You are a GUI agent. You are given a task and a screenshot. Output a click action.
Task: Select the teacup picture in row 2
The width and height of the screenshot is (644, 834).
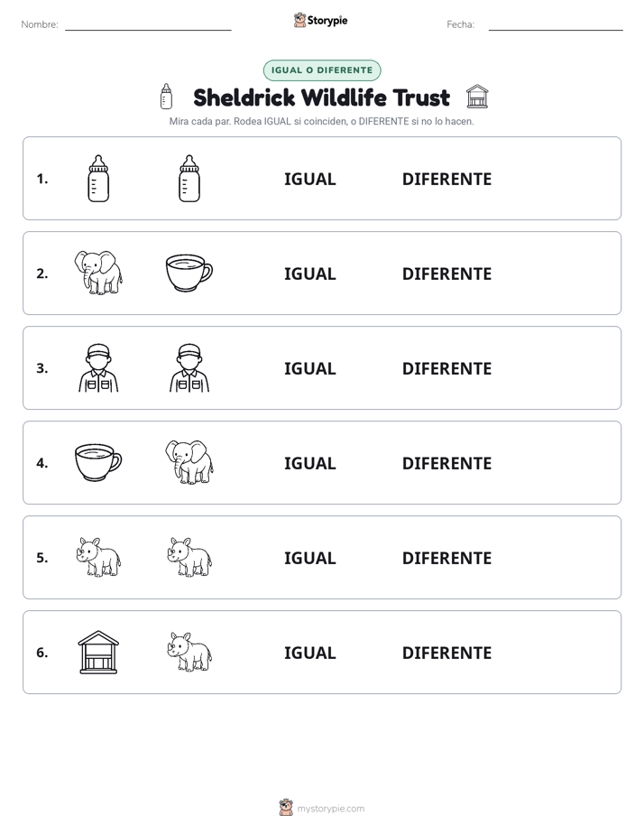pos(189,273)
